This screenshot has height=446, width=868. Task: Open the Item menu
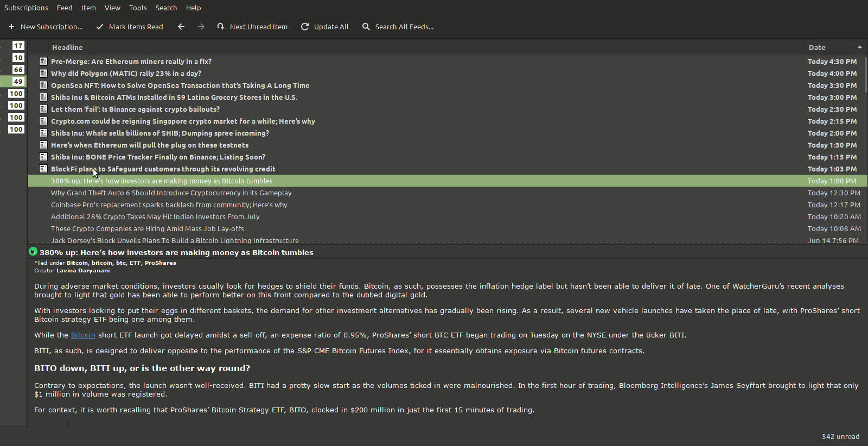tap(88, 8)
